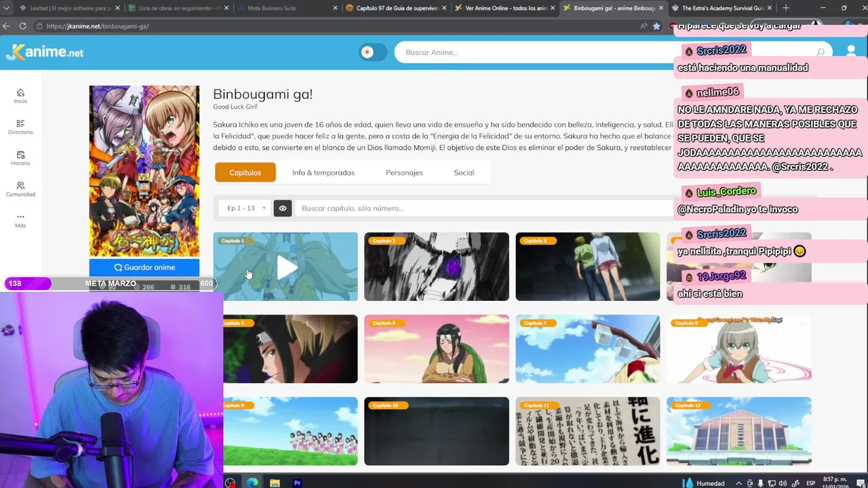Image resolution: width=868 pixels, height=488 pixels.
Task: Click the JKAnime.net logo
Action: tap(45, 52)
